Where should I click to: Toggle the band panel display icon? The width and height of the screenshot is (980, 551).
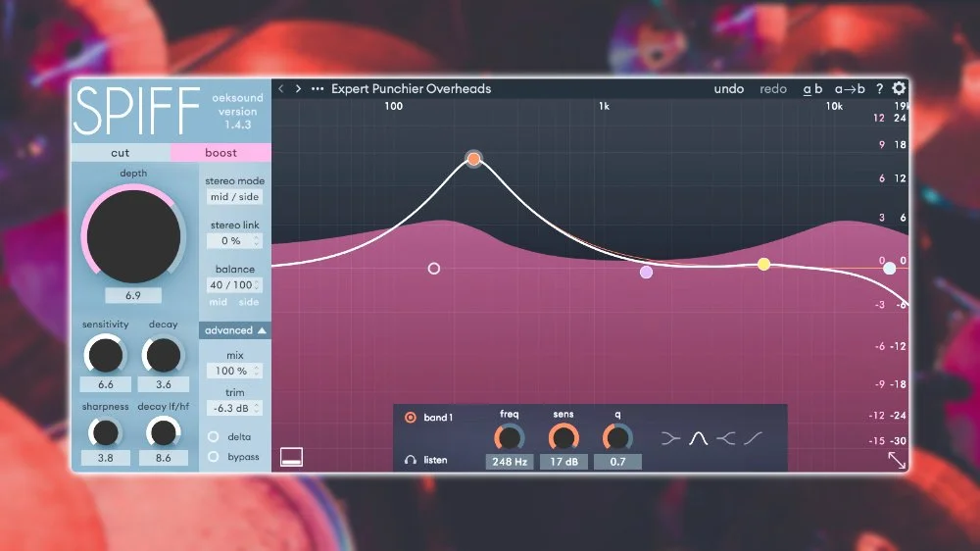[291, 457]
